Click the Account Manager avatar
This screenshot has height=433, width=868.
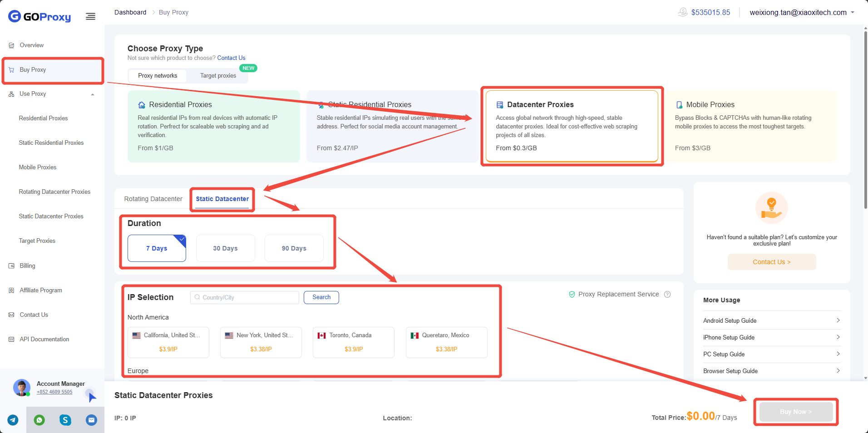pos(22,388)
